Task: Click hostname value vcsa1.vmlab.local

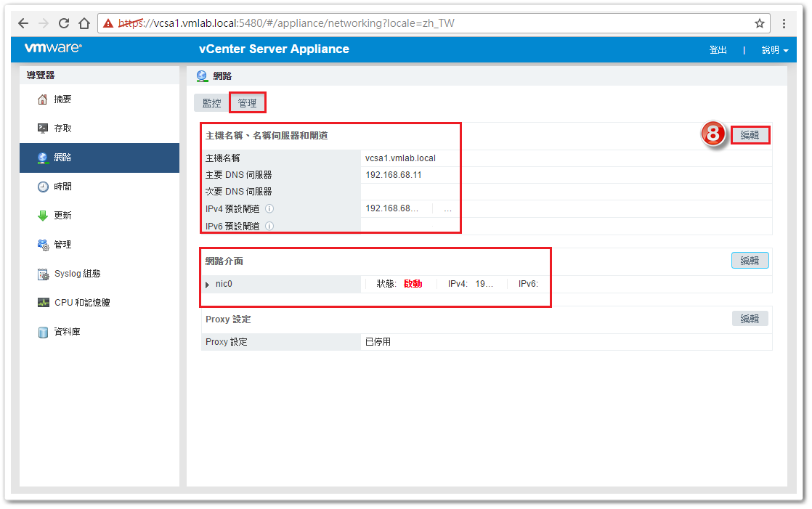Action: coord(400,158)
